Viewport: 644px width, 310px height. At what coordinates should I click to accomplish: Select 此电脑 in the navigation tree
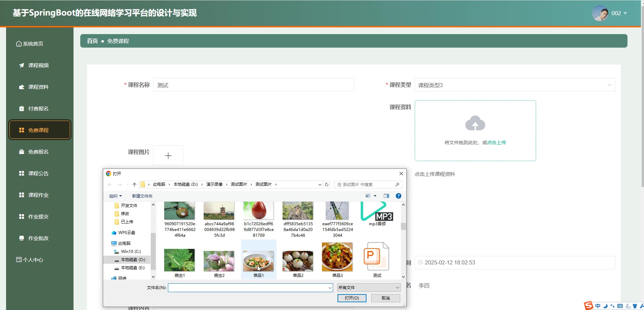(x=124, y=243)
